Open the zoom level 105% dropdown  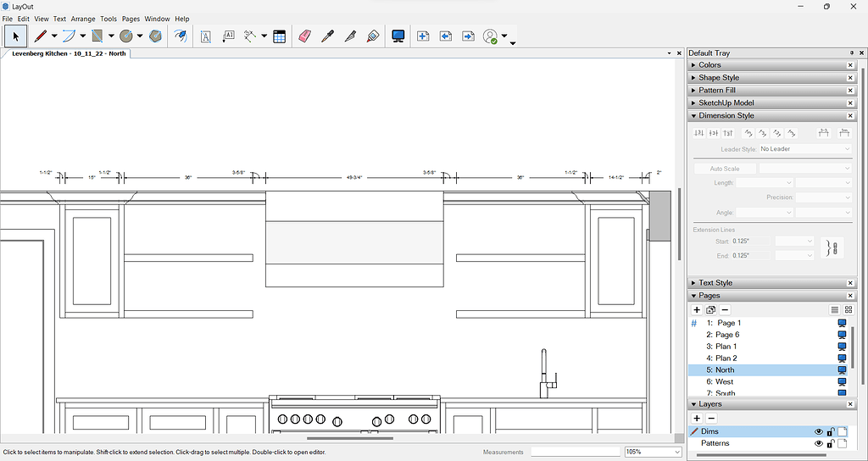click(676, 453)
